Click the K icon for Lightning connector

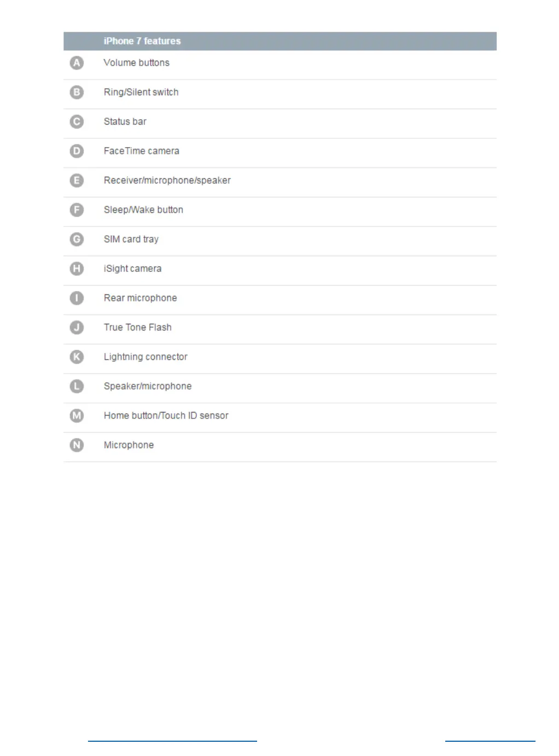pyautogui.click(x=77, y=357)
